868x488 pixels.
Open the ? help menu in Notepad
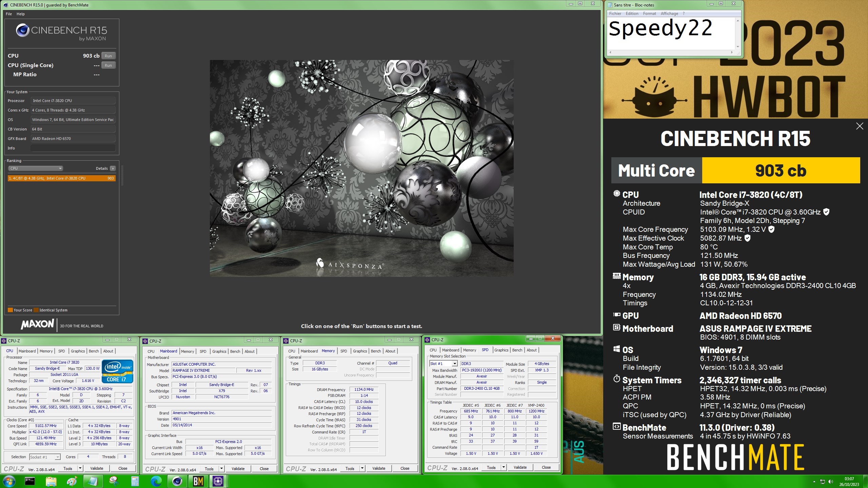684,14
